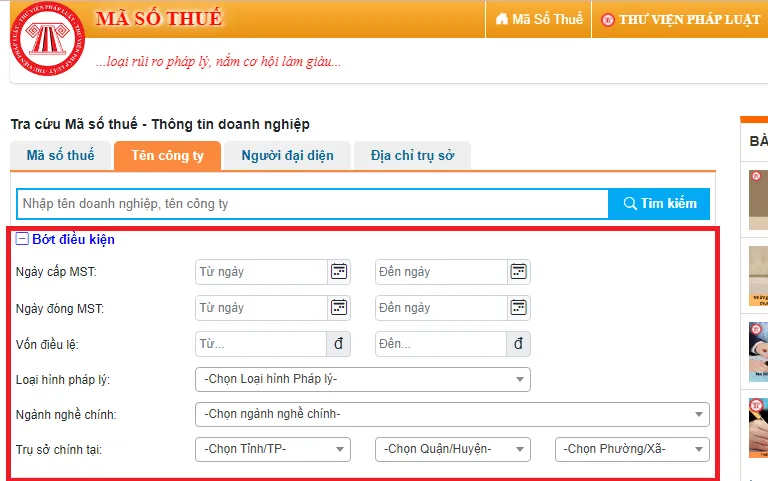This screenshot has width=768, height=481.
Task: Click the Trụ sở chính tại: label
Action: 59,450
